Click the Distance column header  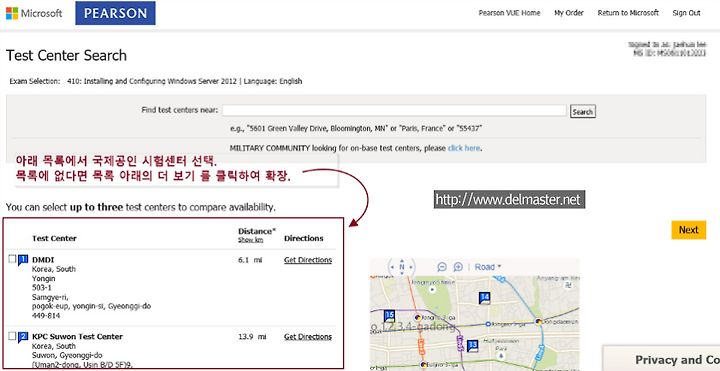(257, 231)
